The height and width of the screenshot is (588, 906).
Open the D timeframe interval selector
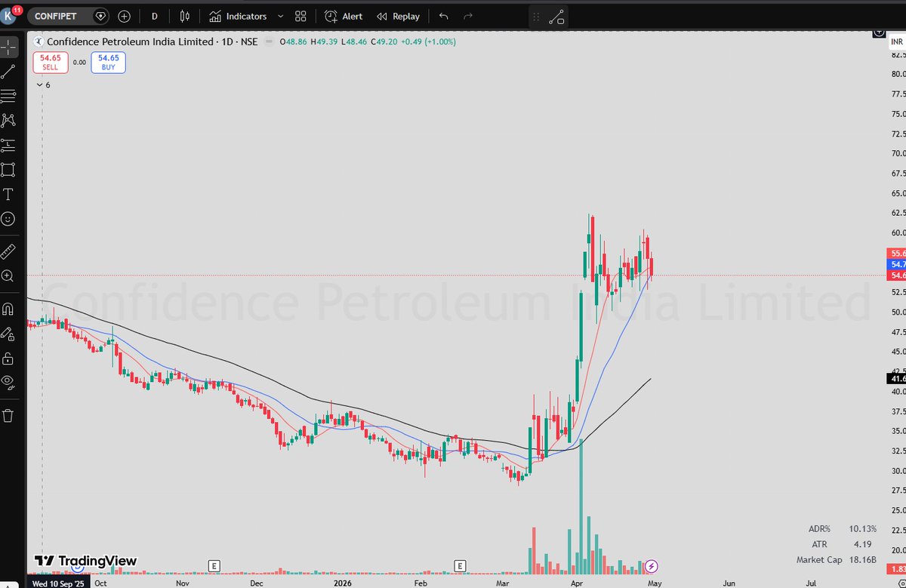(x=154, y=16)
